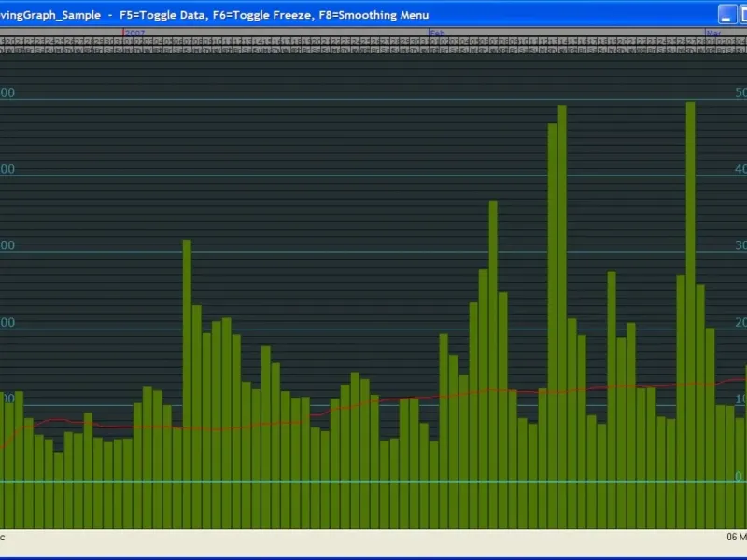The height and width of the screenshot is (560, 747).
Task: Click right axis zero label
Action: point(739,476)
